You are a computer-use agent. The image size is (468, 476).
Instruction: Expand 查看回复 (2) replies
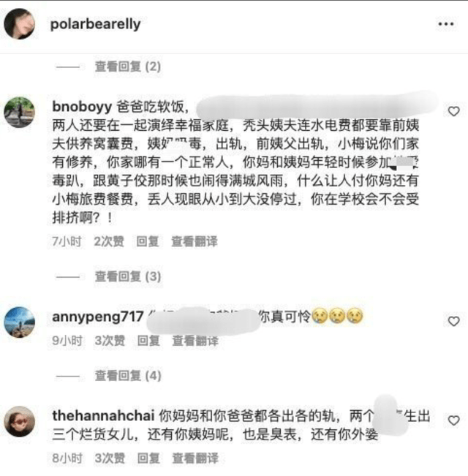point(128,67)
